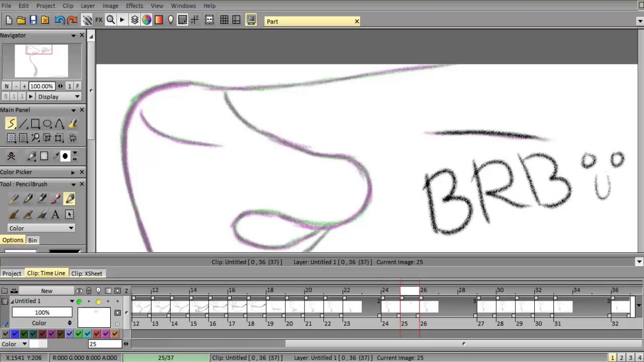644x362 pixels.
Task: Click the current frame number field 25
Action: pos(105,344)
